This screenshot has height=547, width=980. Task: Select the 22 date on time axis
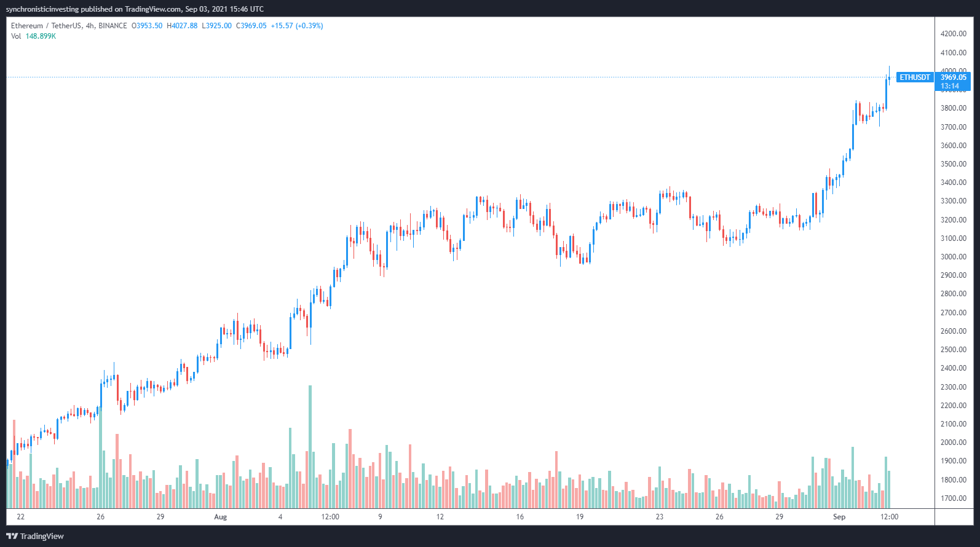[x=21, y=517]
